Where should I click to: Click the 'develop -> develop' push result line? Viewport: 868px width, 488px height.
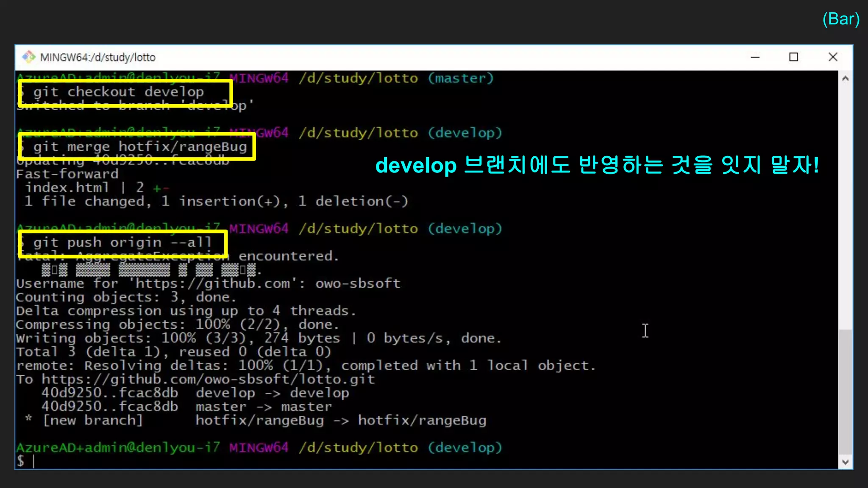pyautogui.click(x=195, y=393)
